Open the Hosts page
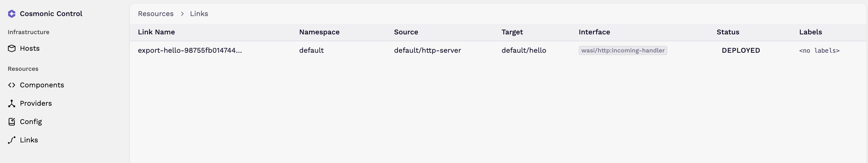Image resolution: width=868 pixels, height=163 pixels. pyautogui.click(x=30, y=49)
